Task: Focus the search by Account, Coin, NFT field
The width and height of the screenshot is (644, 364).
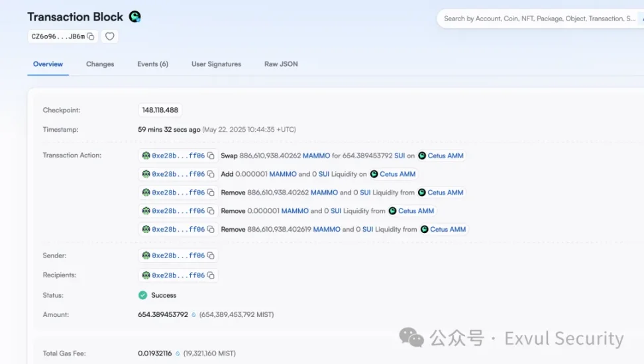Action: click(539, 19)
